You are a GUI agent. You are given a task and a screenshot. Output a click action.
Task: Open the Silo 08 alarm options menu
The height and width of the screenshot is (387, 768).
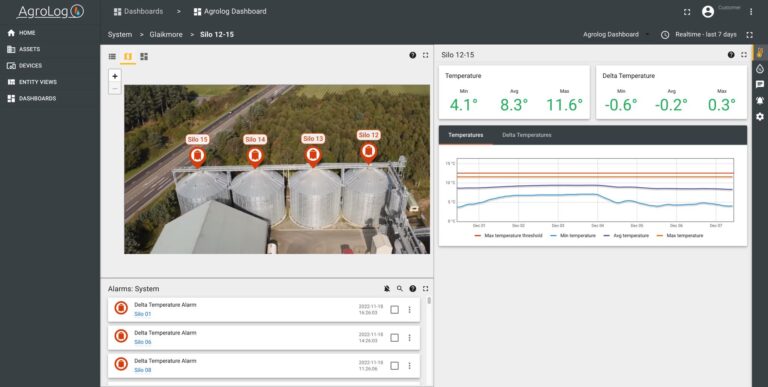point(409,366)
